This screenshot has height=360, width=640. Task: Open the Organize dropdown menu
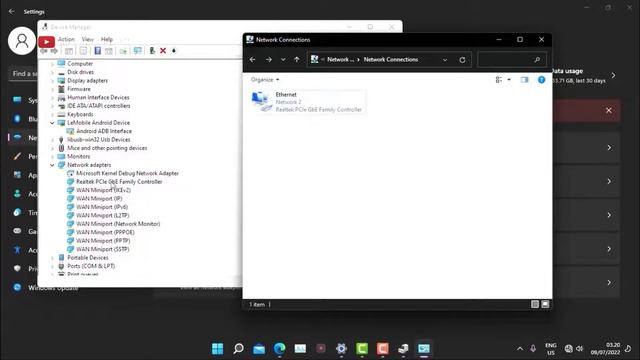pos(265,80)
